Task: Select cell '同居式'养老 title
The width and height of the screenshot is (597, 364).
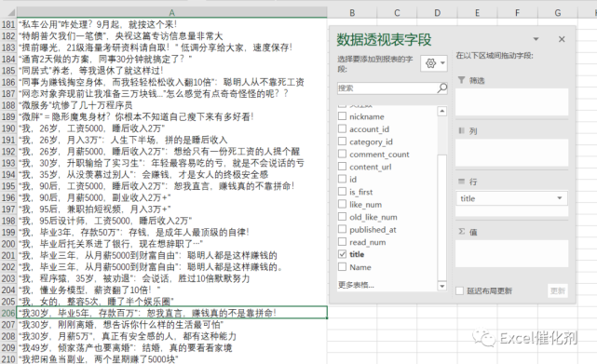Action: [x=171, y=71]
